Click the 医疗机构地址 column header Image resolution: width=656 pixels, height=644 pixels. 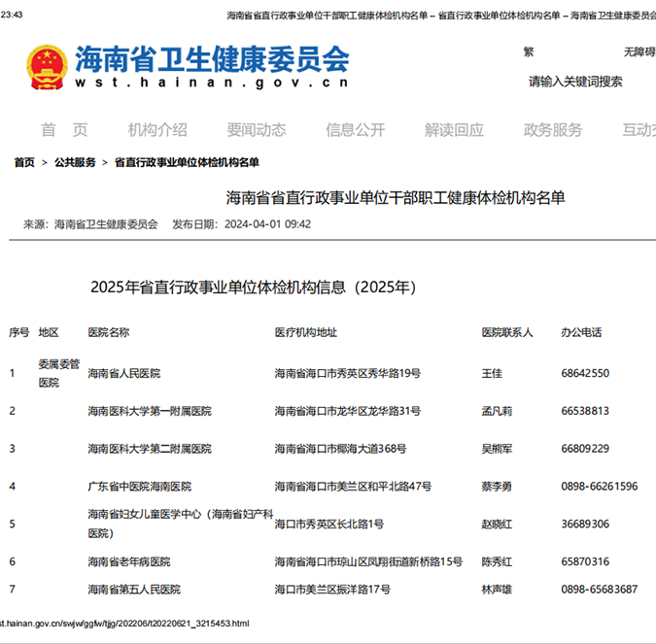tap(306, 332)
